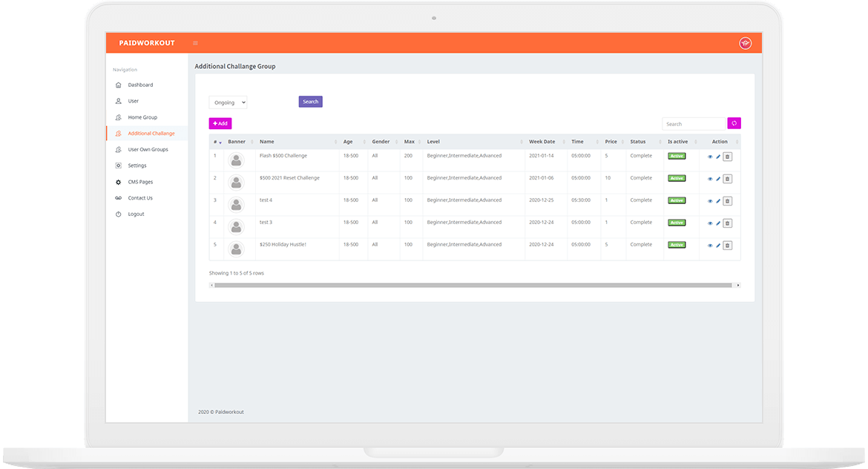868x469 pixels.
Task: Sort table by Week Date column
Action: 546,142
